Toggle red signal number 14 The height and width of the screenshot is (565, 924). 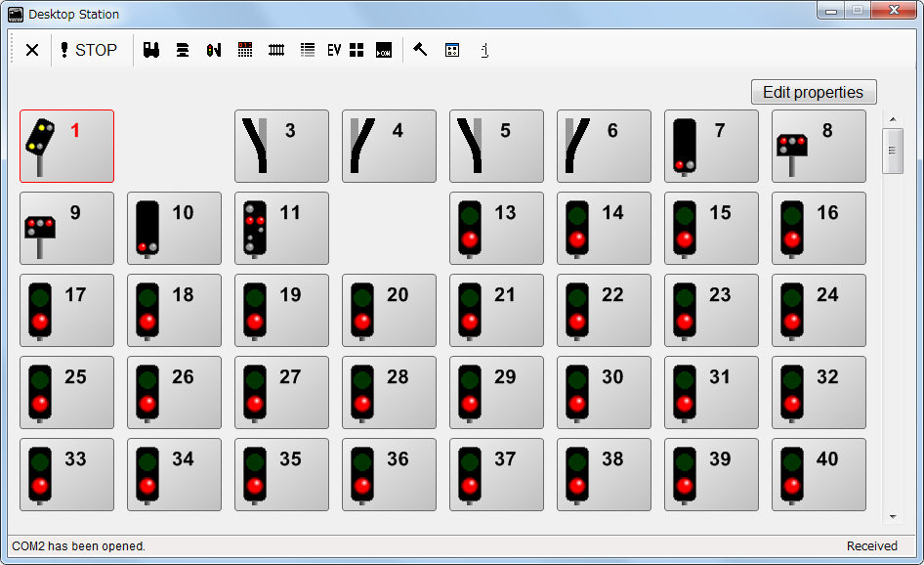click(604, 228)
